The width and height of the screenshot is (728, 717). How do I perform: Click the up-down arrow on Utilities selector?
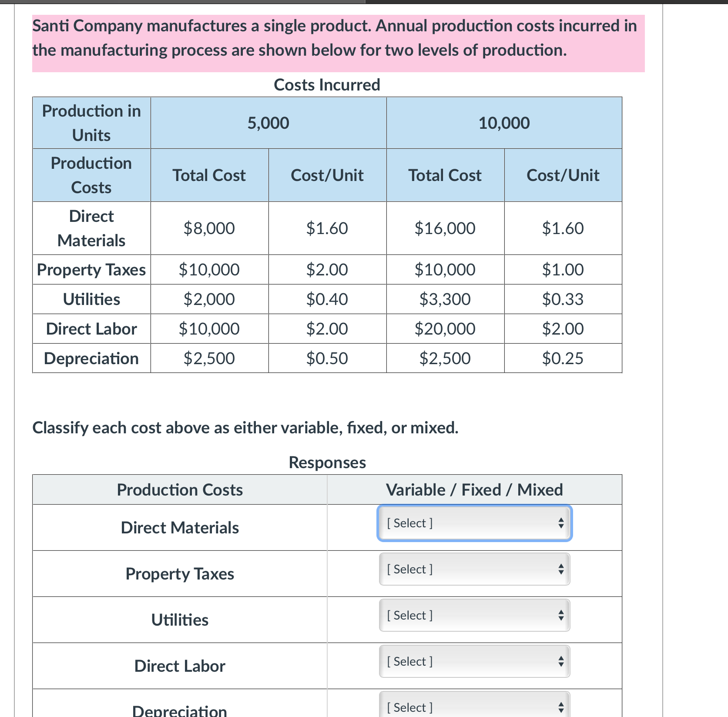pyautogui.click(x=561, y=615)
